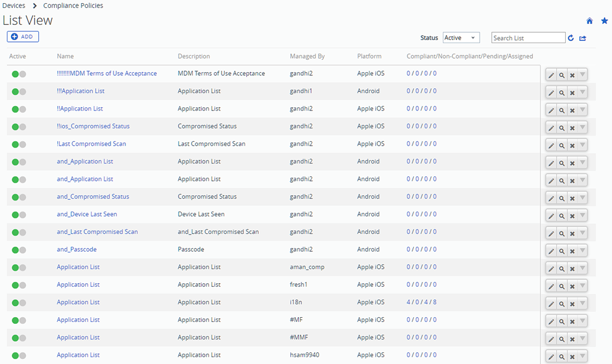Sort by the Managed By column header

click(307, 56)
